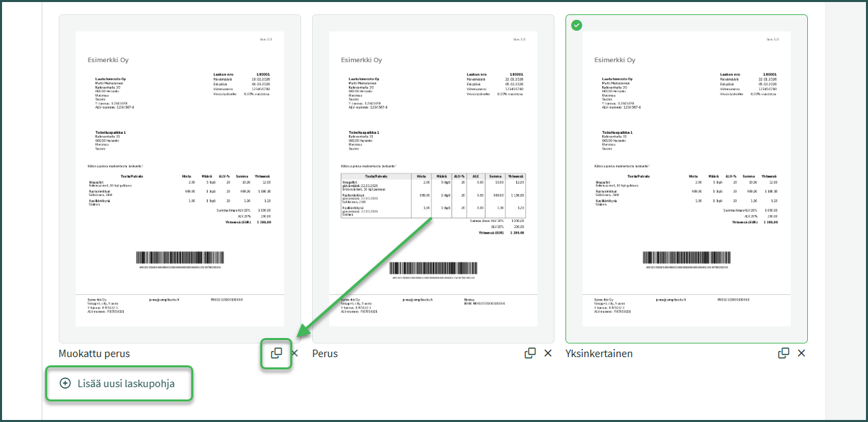Duplicate the Muokattu perus invoice template
The width and height of the screenshot is (868, 422).
[x=277, y=353]
